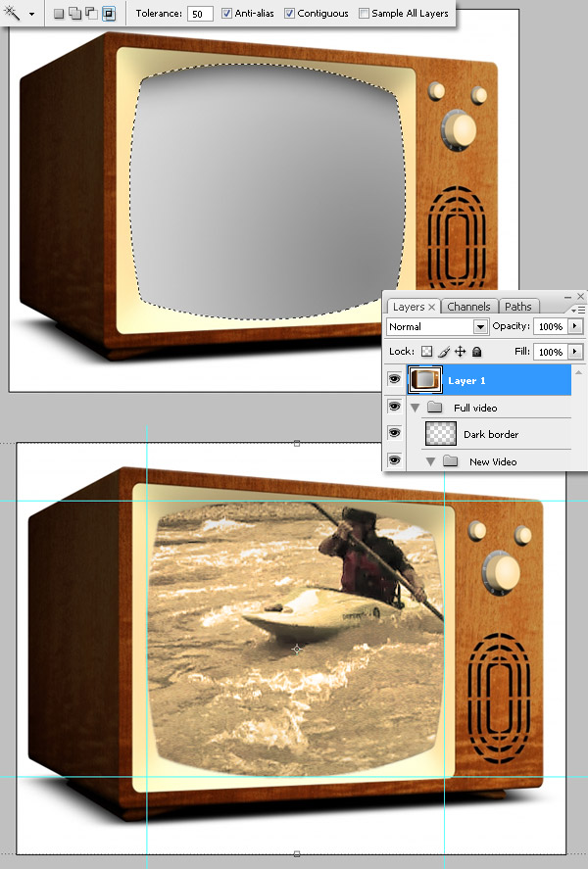Hide Layer 1 with its eye icon
The width and height of the screenshot is (588, 869).
click(x=394, y=379)
